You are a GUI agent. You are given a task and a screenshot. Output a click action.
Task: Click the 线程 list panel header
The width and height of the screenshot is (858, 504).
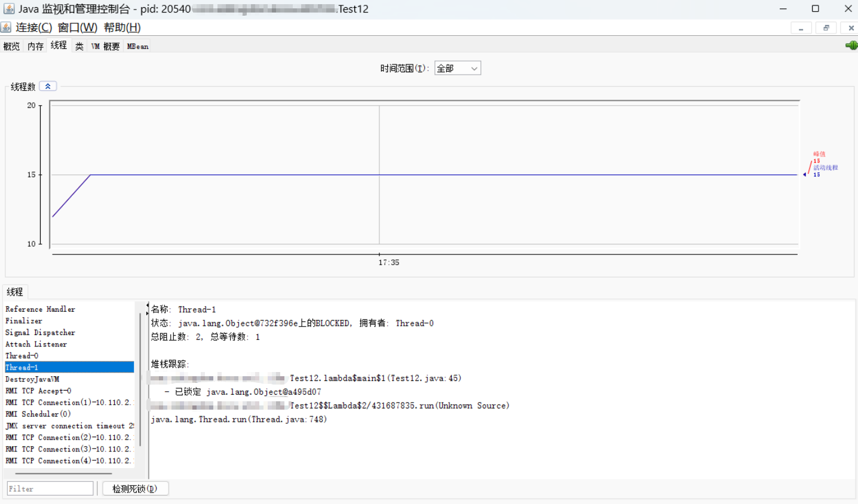click(x=15, y=291)
